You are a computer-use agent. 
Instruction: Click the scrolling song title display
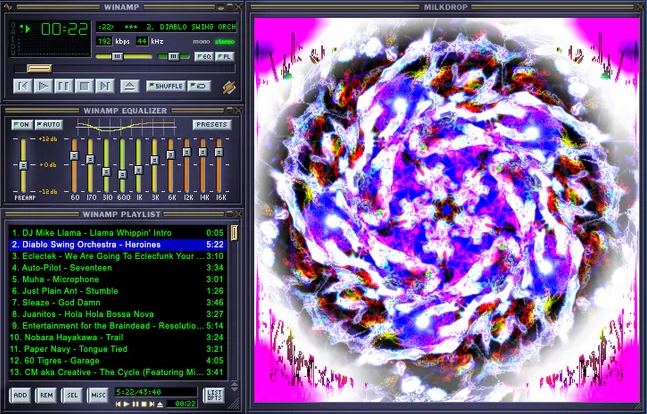point(167,27)
